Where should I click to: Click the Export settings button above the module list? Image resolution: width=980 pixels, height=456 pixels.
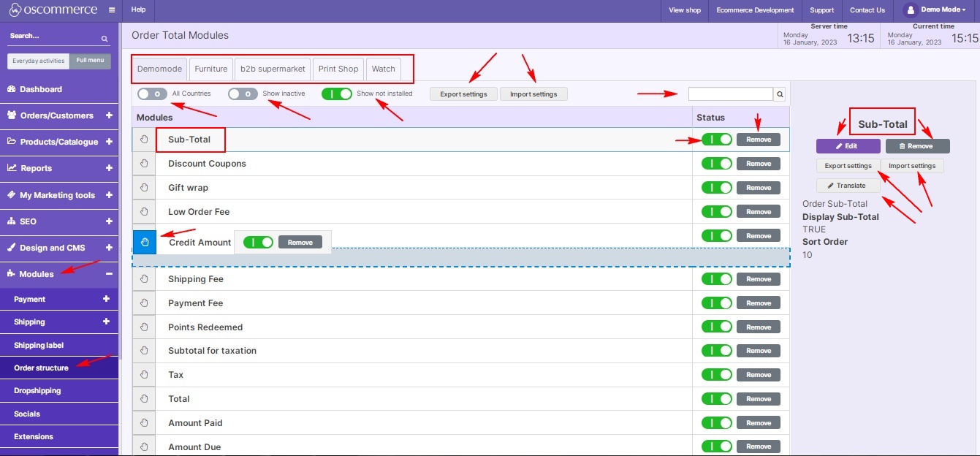(x=463, y=94)
